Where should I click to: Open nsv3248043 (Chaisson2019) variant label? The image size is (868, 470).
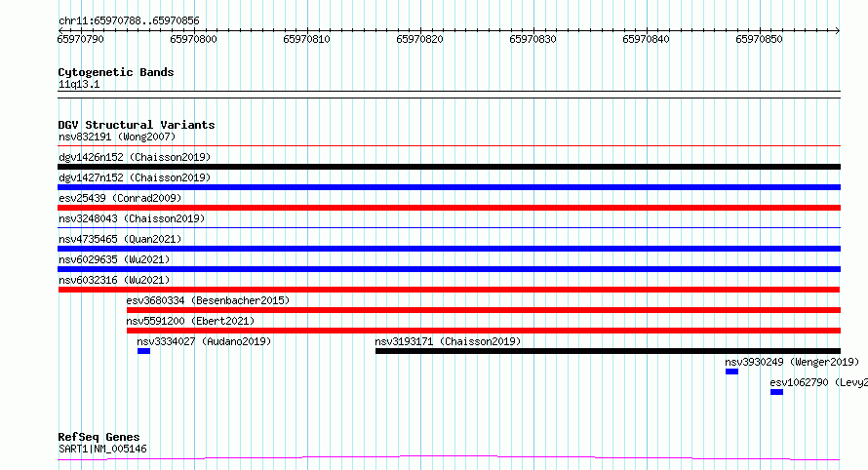pos(132,218)
